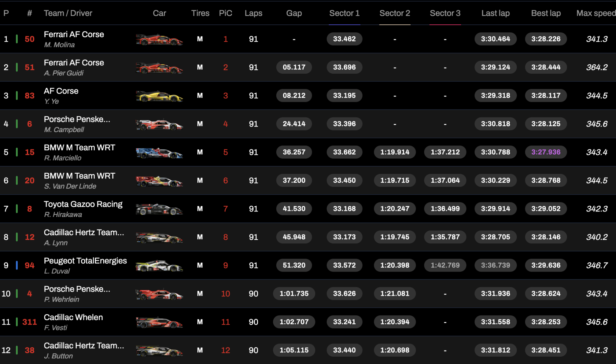Click blue status bar beside Peugeot #94

click(17, 265)
